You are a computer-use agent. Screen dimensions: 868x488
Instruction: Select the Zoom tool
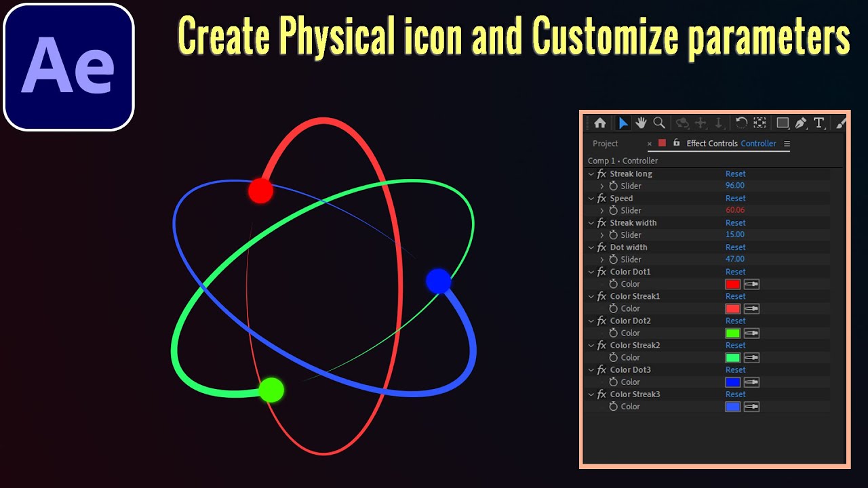click(658, 123)
